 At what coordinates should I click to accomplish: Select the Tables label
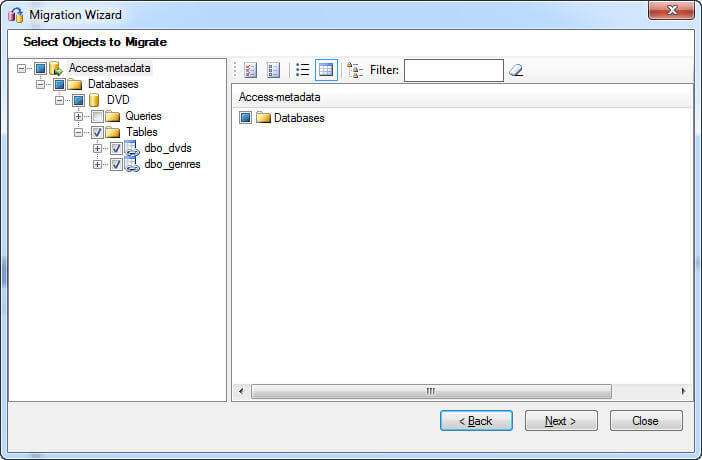coord(141,132)
